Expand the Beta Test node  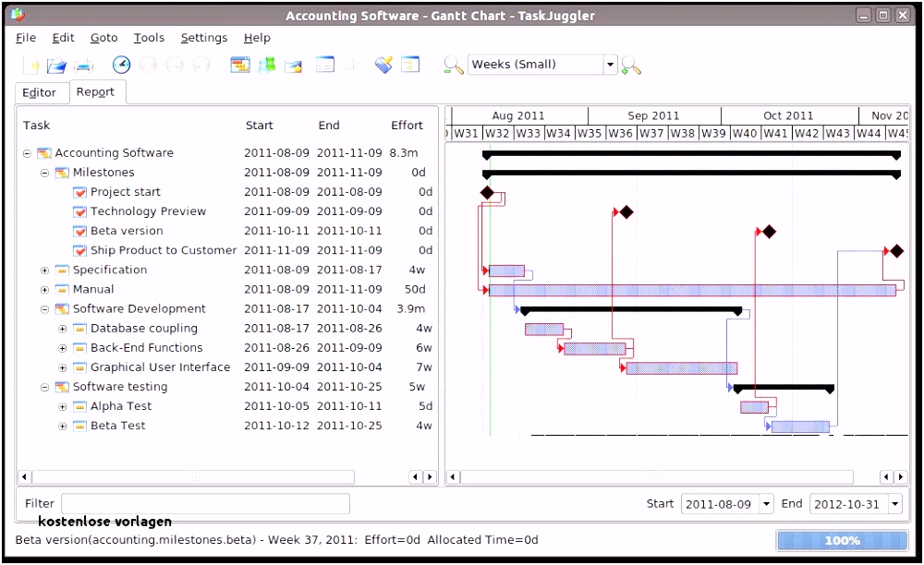click(x=63, y=427)
